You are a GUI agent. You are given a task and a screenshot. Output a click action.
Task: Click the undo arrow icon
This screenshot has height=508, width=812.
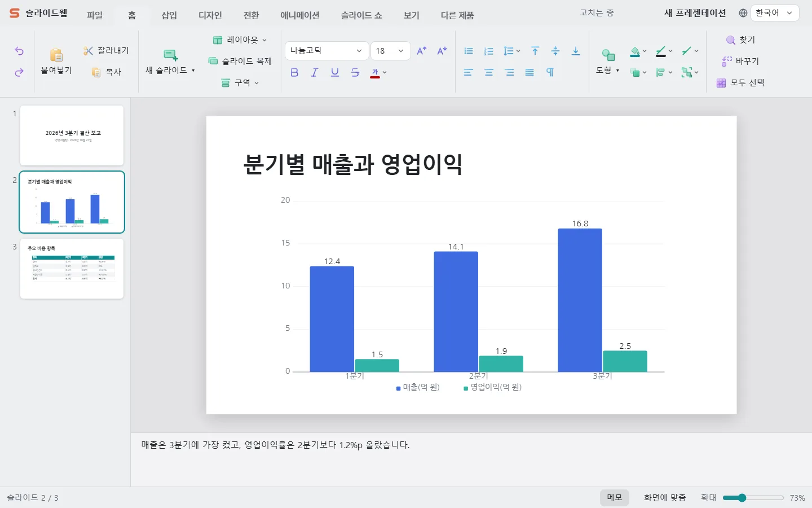(x=19, y=51)
